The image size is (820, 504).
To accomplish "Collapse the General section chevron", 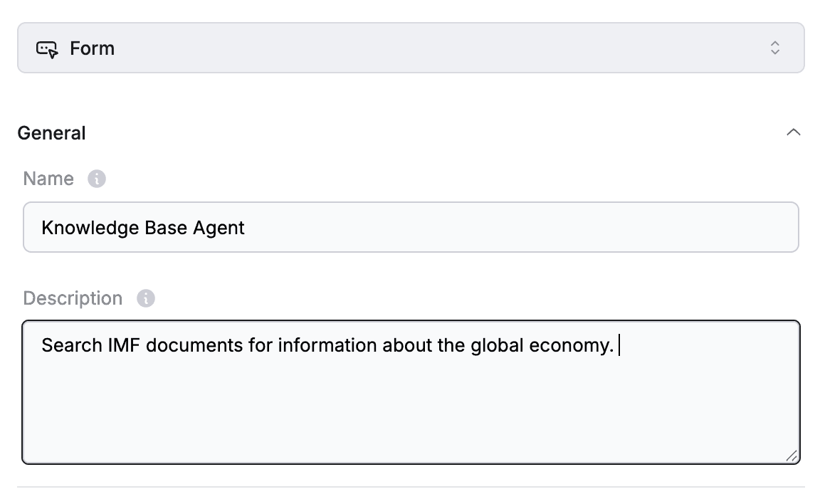I will [794, 132].
